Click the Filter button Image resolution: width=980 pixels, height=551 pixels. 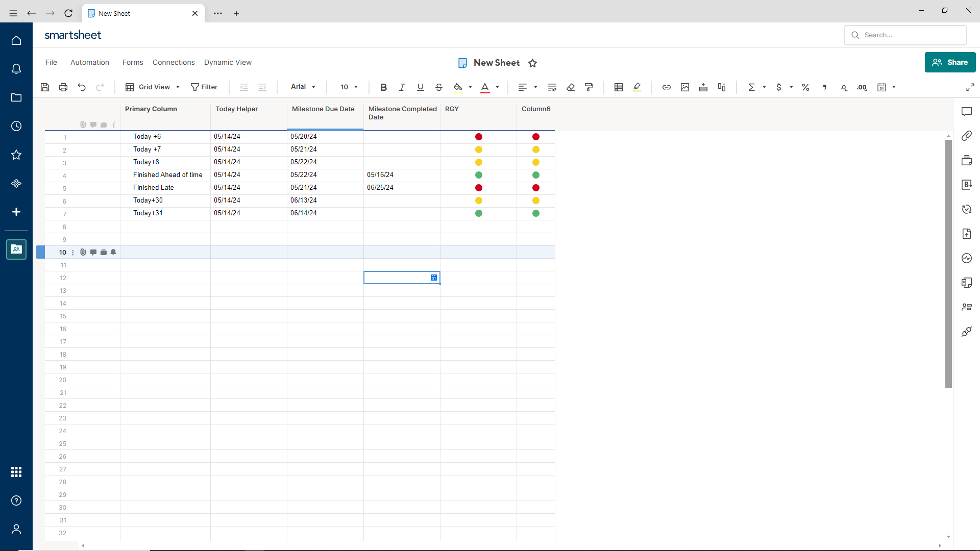click(x=204, y=87)
